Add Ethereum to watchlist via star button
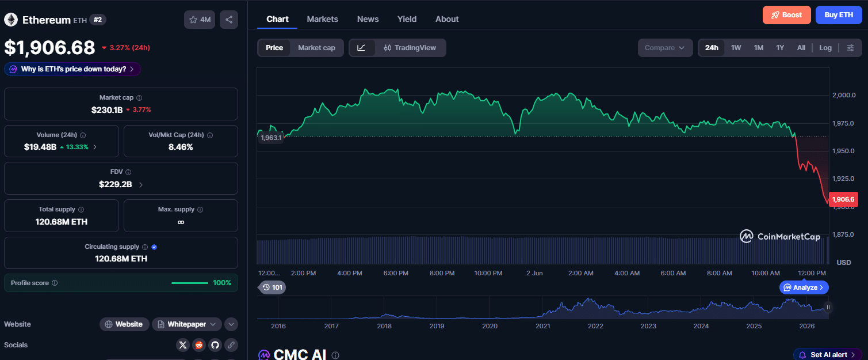 (x=200, y=20)
